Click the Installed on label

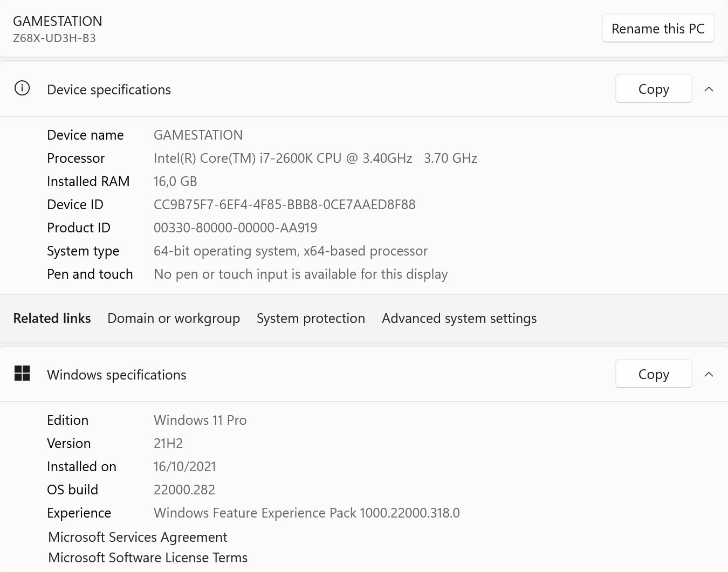click(x=81, y=467)
